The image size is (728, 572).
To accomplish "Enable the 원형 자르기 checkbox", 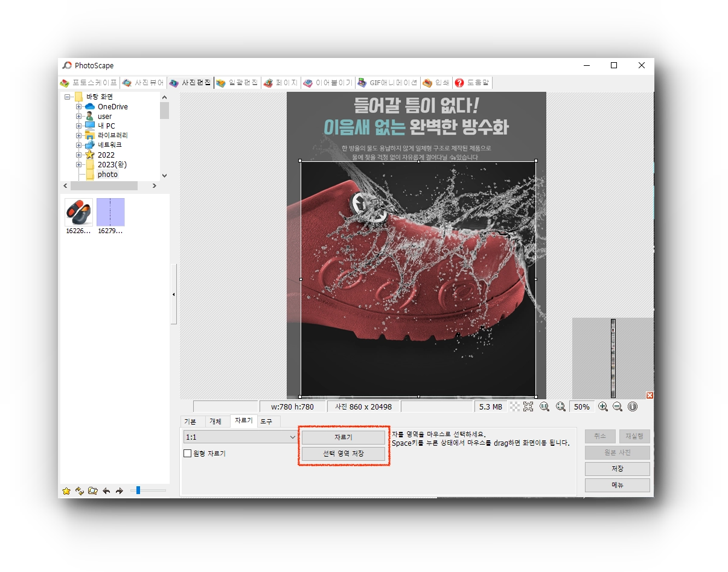I will (187, 453).
